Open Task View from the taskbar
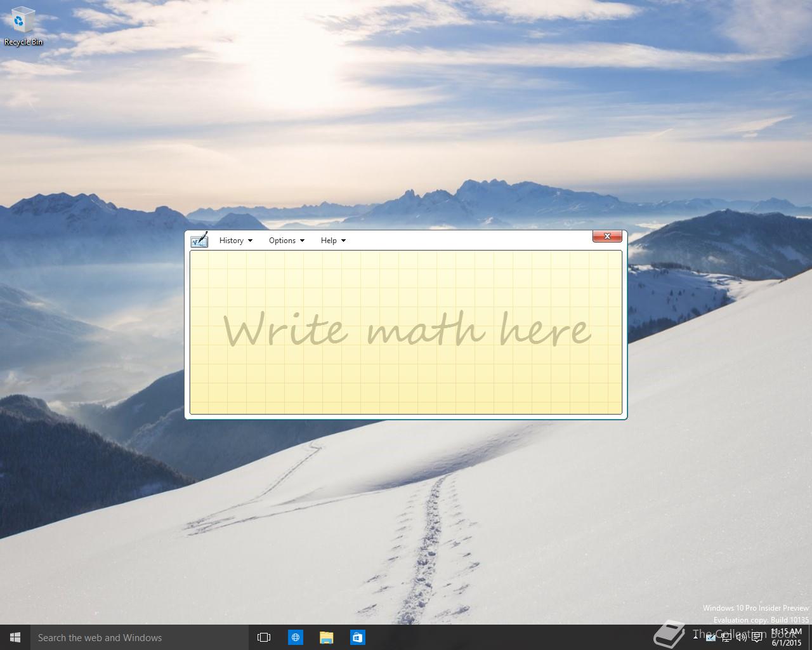Screen dimensions: 812x650 coord(264,637)
